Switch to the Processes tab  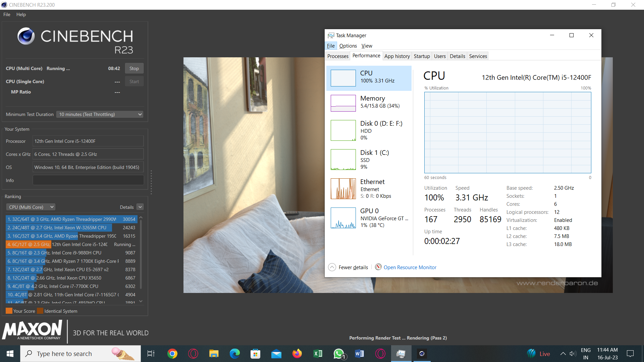pos(338,56)
